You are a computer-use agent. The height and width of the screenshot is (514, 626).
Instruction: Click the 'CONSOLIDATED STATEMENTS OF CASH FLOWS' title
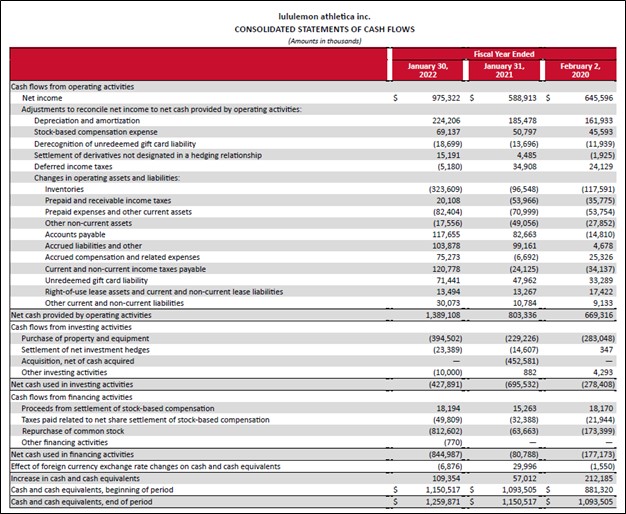click(x=313, y=29)
